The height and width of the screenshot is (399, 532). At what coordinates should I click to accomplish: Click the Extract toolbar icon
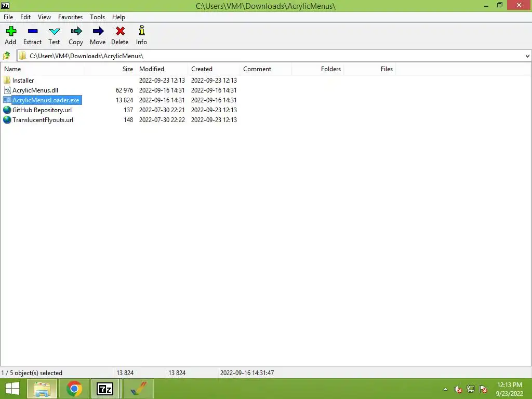(x=33, y=31)
